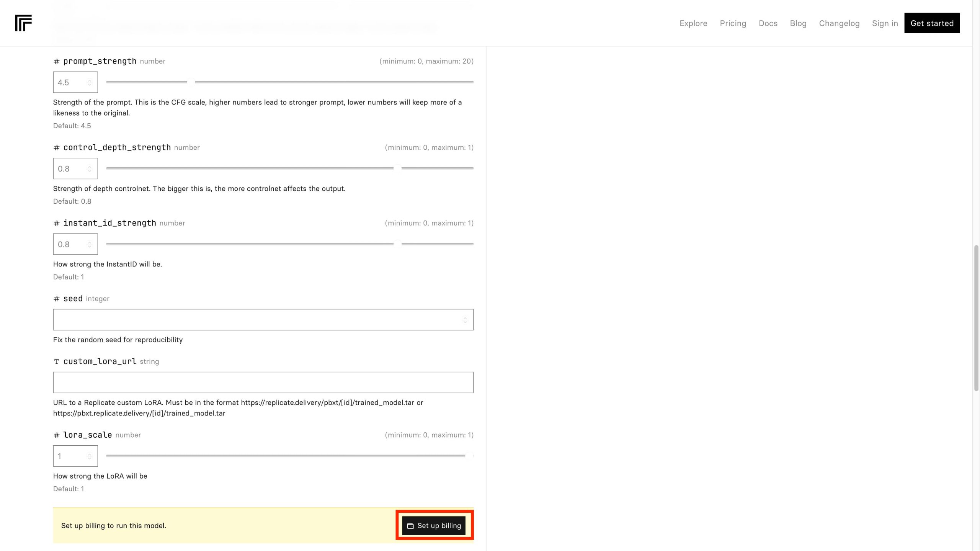Click the control_depth_strength slider handle
Screen dimensions: 980x551
pyautogui.click(x=398, y=168)
